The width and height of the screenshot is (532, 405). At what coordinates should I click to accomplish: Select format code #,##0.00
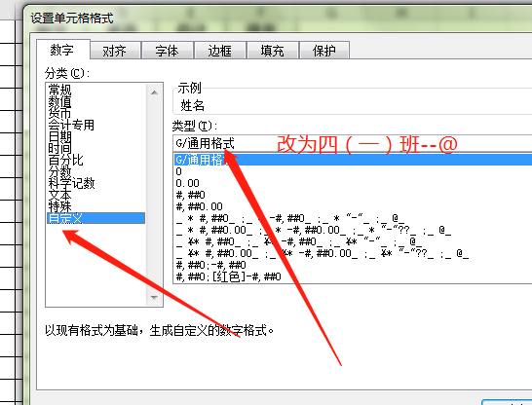tap(353, 206)
